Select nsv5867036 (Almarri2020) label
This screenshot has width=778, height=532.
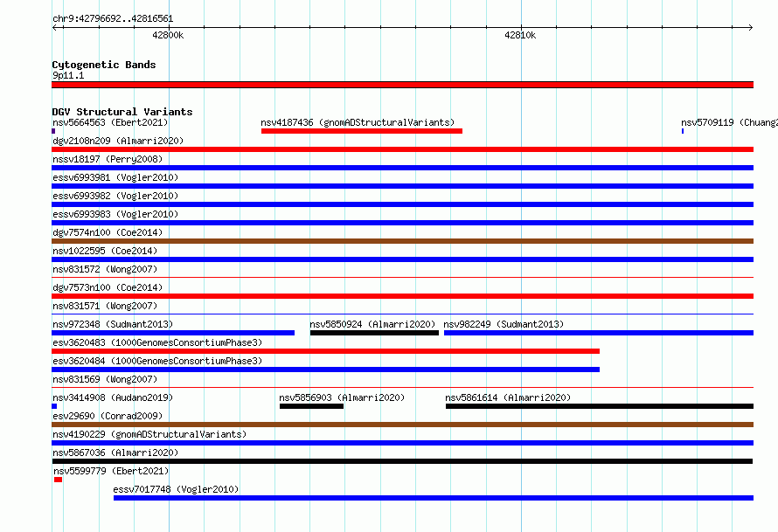(x=115, y=453)
